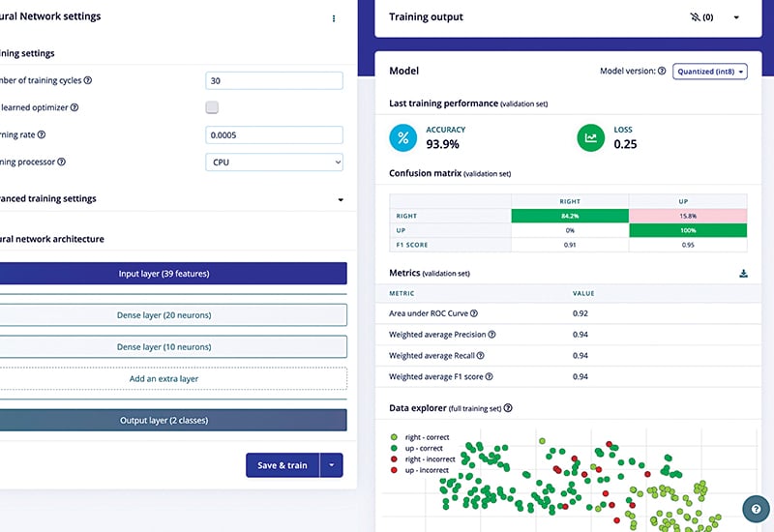
Task: Click help icon next to Data explorer
Action: coord(508,409)
